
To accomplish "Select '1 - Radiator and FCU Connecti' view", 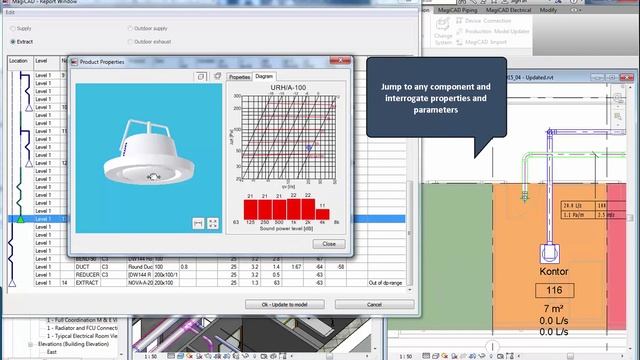I will 82,328.
